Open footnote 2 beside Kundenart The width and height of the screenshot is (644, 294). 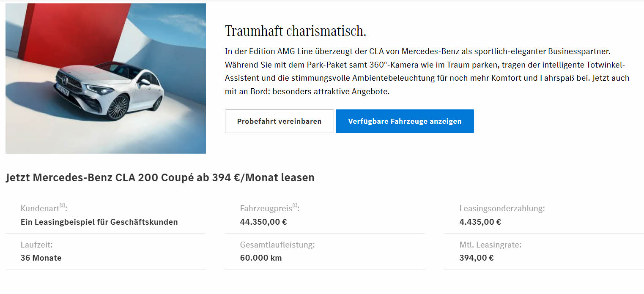pyautogui.click(x=62, y=205)
